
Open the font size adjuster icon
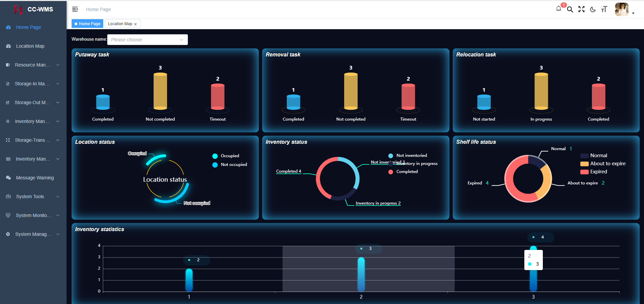(x=604, y=9)
